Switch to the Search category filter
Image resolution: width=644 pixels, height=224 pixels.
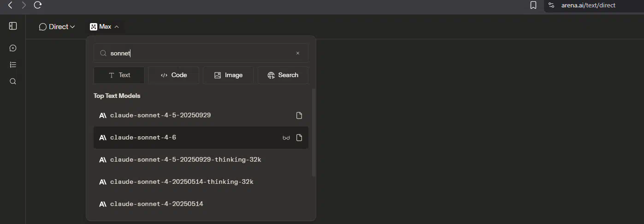tap(283, 75)
